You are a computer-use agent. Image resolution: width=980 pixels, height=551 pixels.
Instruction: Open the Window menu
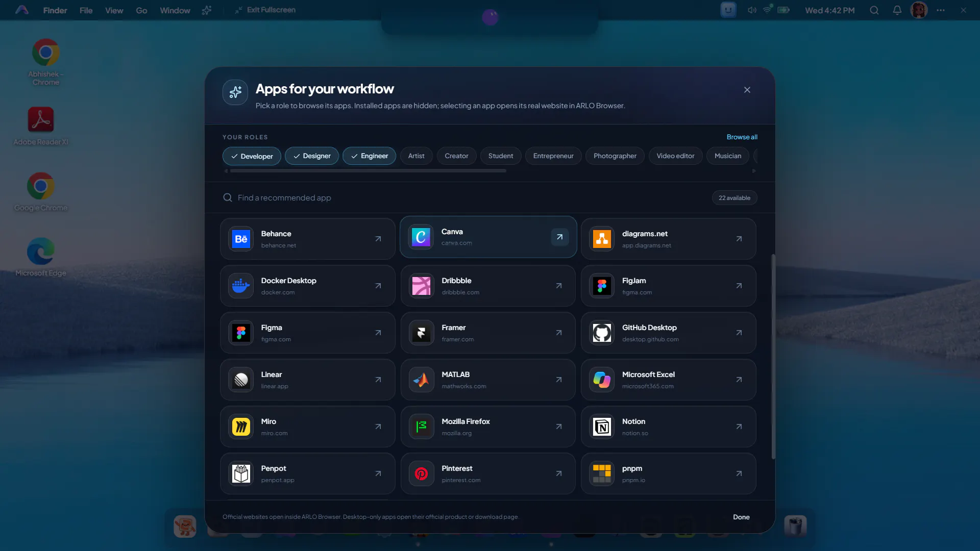pos(175,10)
